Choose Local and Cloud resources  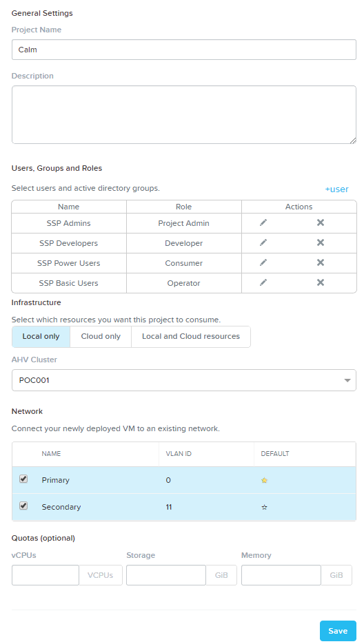191,337
